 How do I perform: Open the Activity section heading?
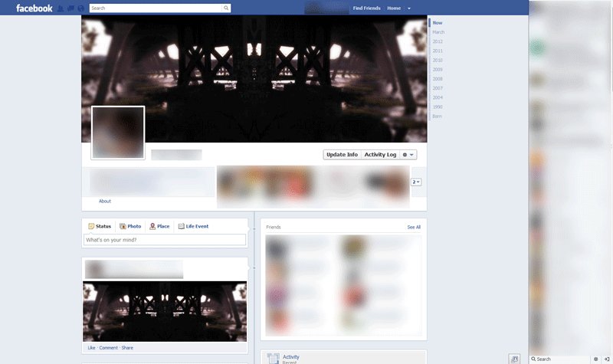click(291, 356)
